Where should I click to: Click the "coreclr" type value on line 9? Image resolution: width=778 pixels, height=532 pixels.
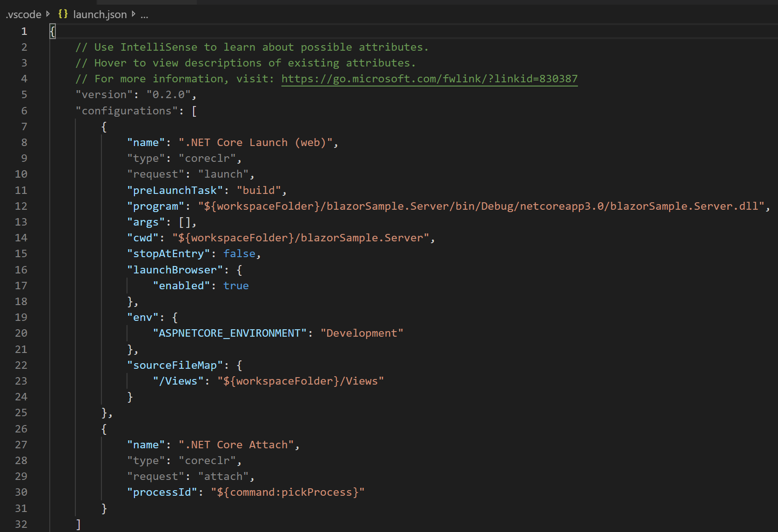click(x=207, y=158)
